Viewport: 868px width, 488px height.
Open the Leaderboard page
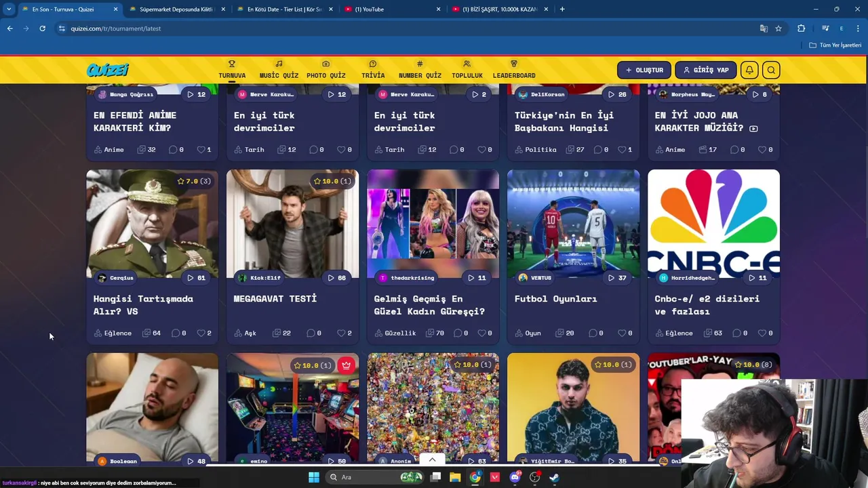point(514,70)
